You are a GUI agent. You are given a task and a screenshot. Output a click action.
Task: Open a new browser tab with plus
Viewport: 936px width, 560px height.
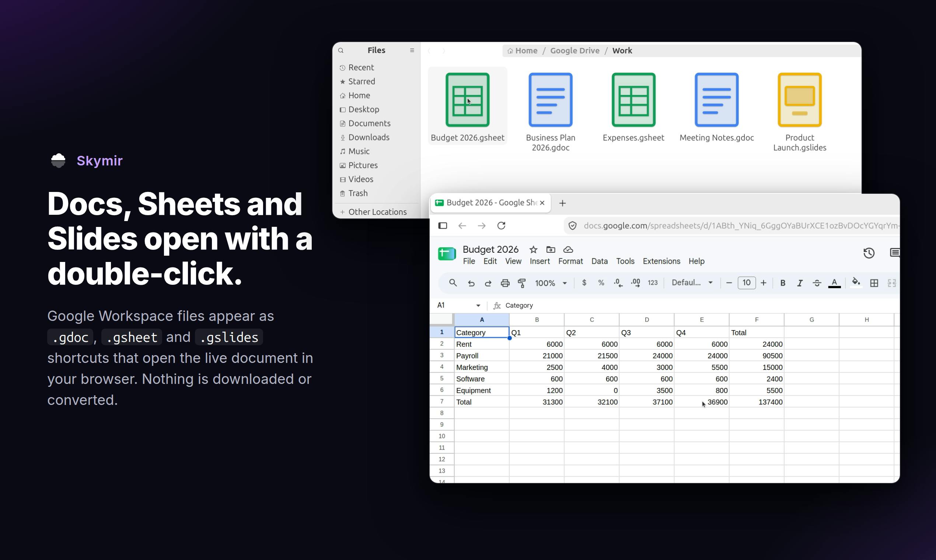click(x=562, y=203)
